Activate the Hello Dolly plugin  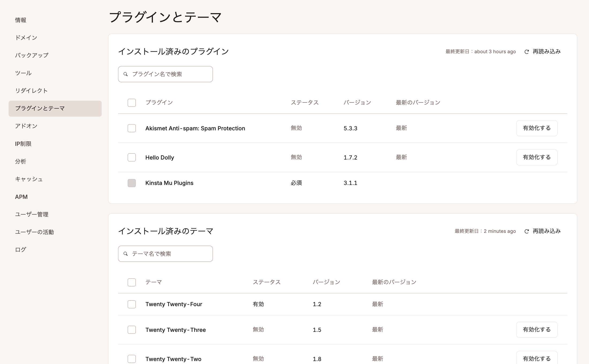tap(537, 157)
